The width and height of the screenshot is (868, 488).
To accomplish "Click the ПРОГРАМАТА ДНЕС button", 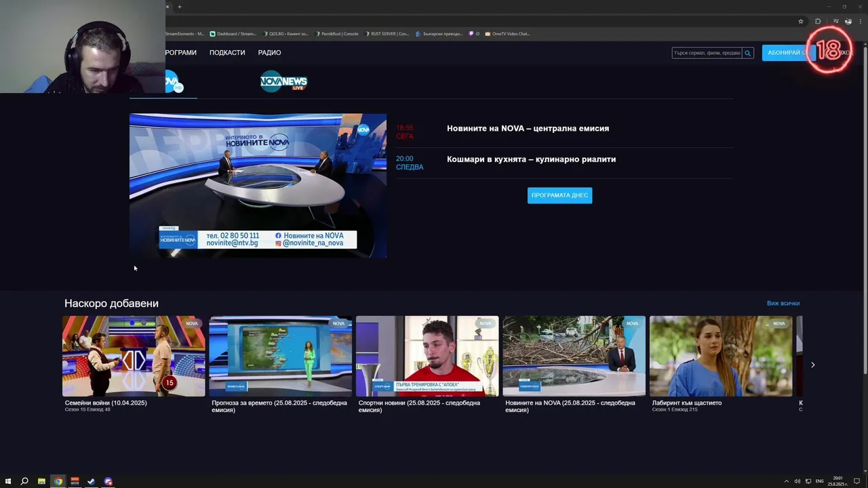I will point(559,195).
